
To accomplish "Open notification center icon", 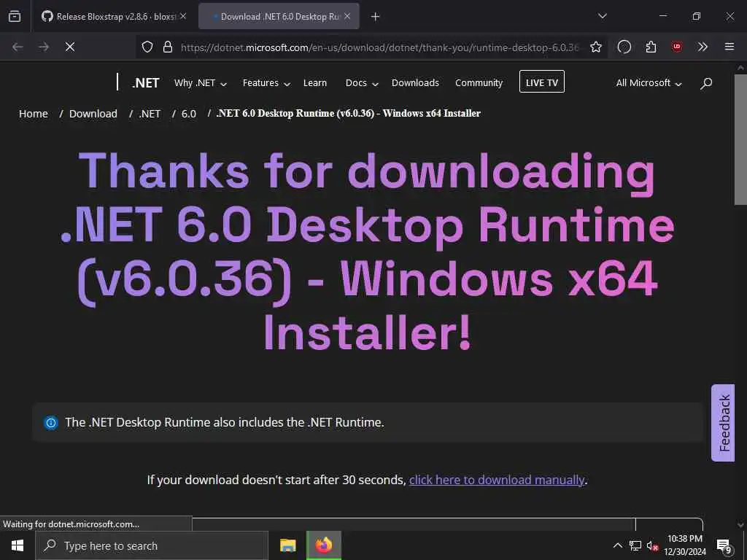I will point(724,545).
